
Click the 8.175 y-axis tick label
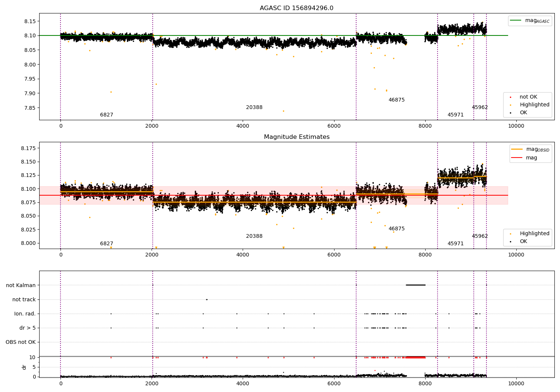pyautogui.click(x=29, y=148)
